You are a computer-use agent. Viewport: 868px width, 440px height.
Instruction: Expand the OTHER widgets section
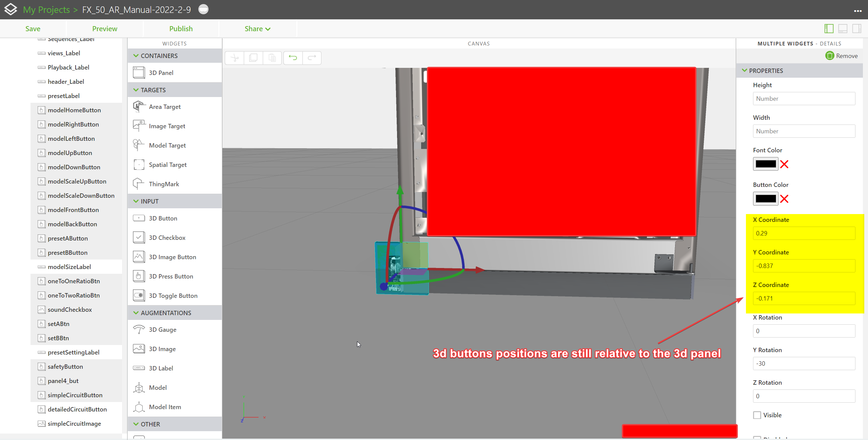click(x=135, y=424)
